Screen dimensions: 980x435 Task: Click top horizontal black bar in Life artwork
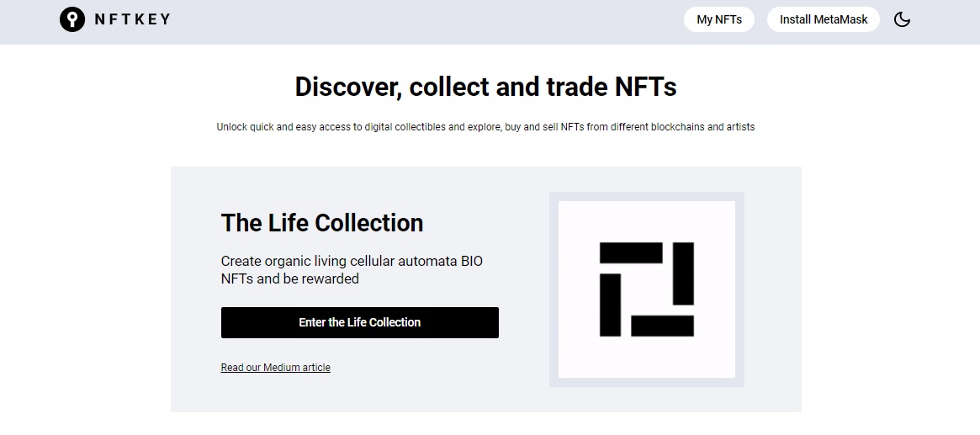point(631,252)
